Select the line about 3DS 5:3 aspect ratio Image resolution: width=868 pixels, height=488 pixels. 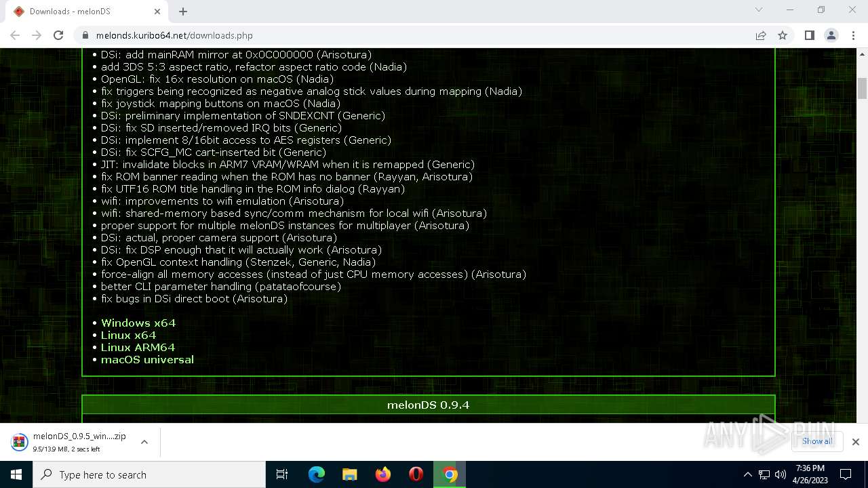(x=254, y=67)
